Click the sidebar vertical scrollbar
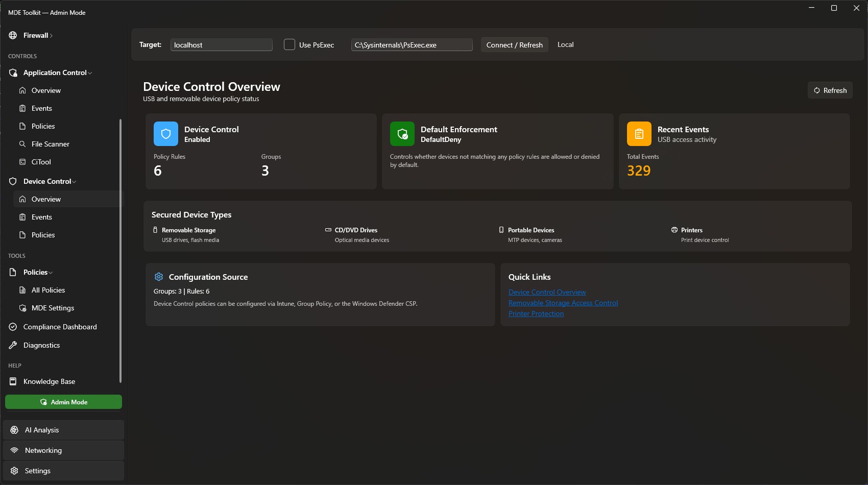The height and width of the screenshot is (485, 868). 120,250
